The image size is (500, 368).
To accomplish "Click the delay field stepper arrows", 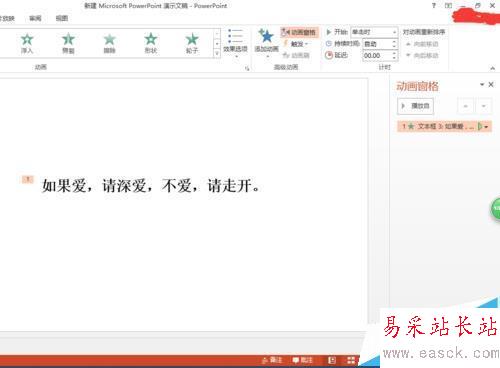I will tap(394, 55).
